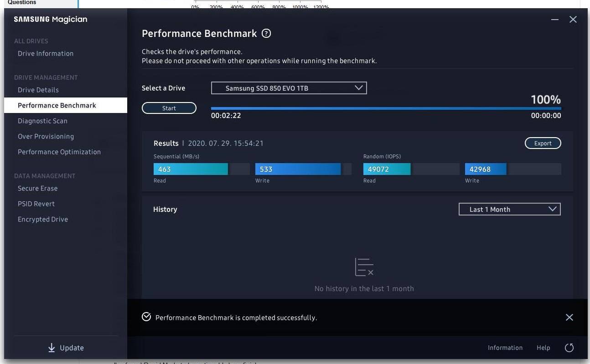
Task: Click the sequential read 463 result bar
Action: coord(191,169)
